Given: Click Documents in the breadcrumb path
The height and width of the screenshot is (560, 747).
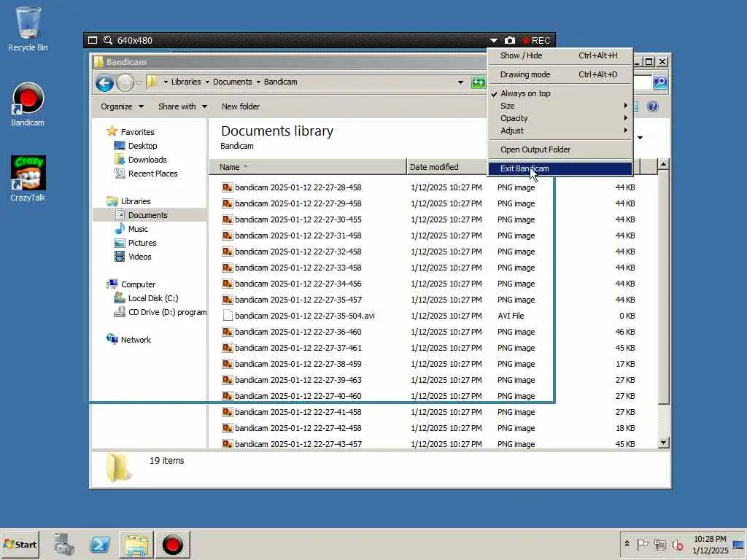Looking at the screenshot, I should 233,82.
